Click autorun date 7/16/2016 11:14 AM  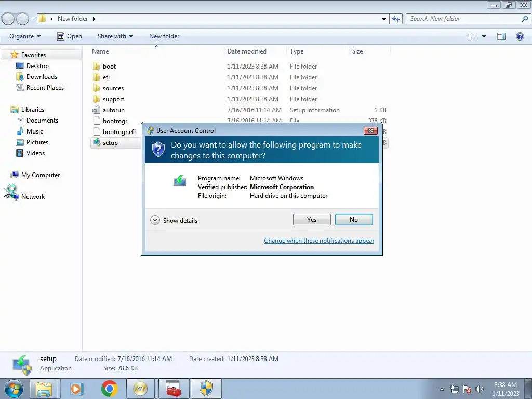pyautogui.click(x=254, y=110)
